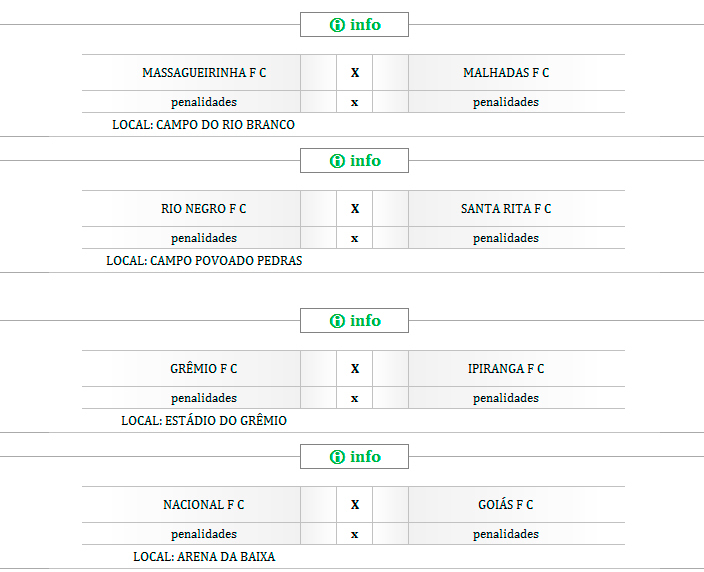The image size is (704, 572).
Task: Select team name MASSAGUEIRINHA F C
Action: point(204,73)
